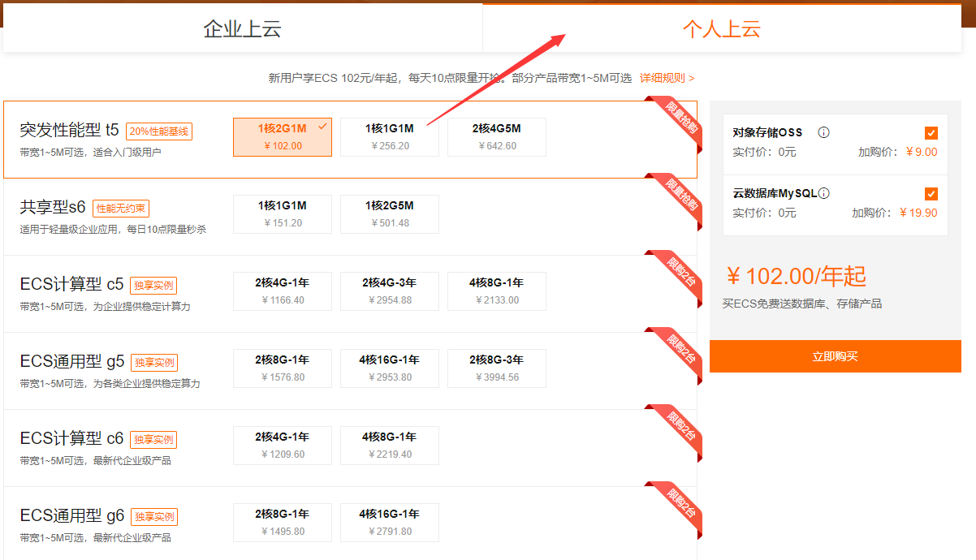
Task: Click the MySQL add-on price ¥19.90
Action: tap(918, 213)
